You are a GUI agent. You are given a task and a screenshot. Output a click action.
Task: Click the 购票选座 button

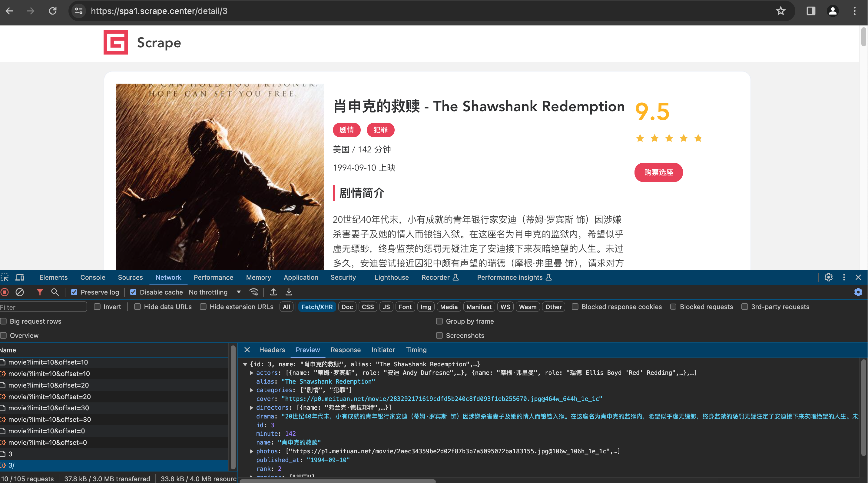click(659, 173)
